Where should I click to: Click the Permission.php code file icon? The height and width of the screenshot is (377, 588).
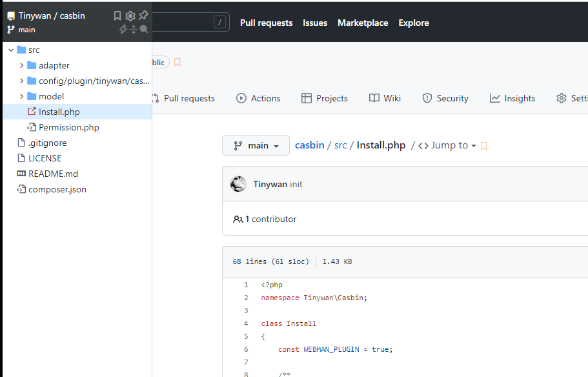coord(32,127)
